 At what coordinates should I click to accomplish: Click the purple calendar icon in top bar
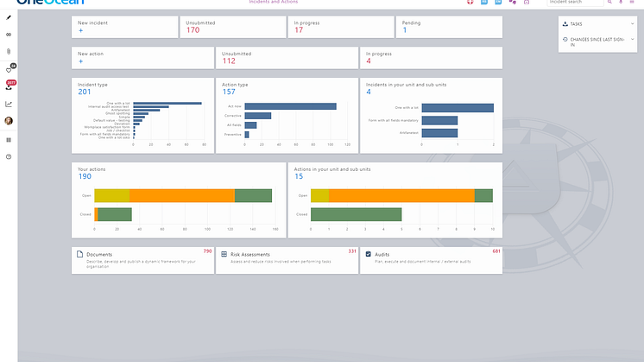[527, 2]
